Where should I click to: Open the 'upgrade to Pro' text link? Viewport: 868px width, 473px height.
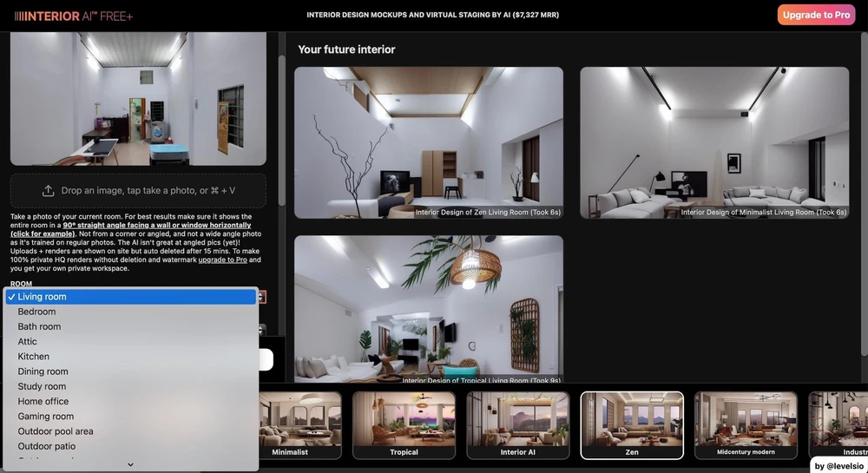pyautogui.click(x=225, y=259)
